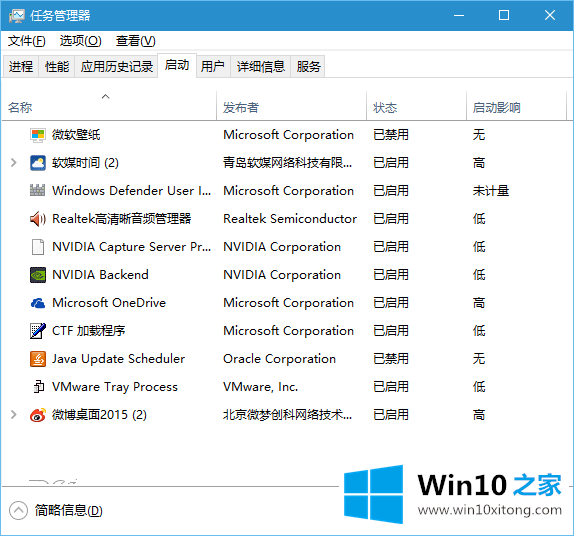Expand the 微博桌面2015 (2) group
The width and height of the screenshot is (574, 536).
coord(14,415)
